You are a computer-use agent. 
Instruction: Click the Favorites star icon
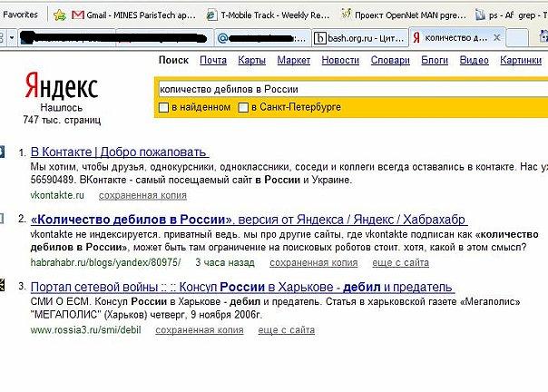[x=61, y=15]
